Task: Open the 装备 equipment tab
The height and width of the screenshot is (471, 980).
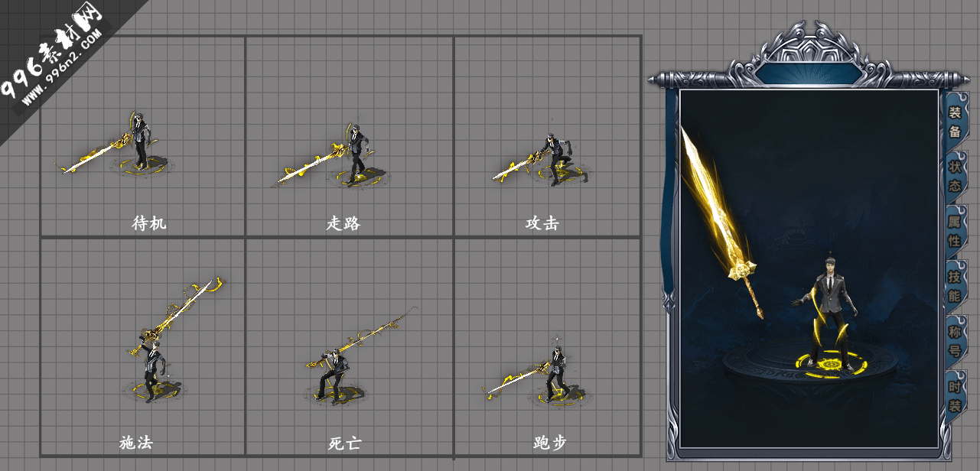Action: tap(956, 122)
